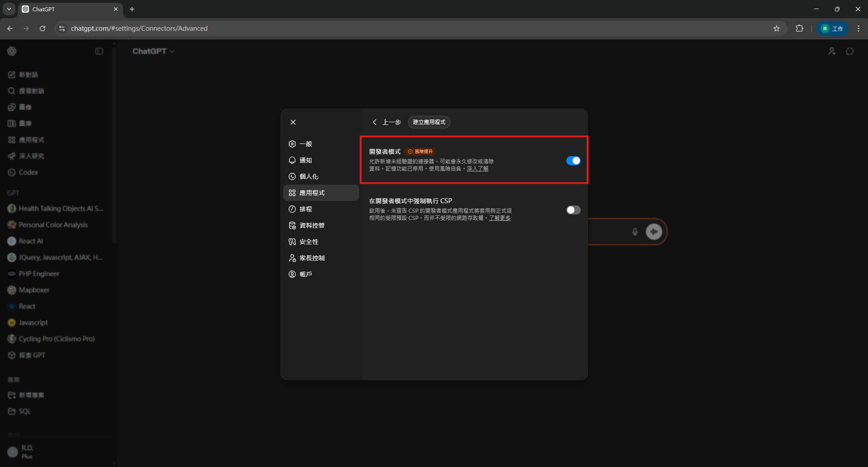Close the ChatGPT browser tab
The width and height of the screenshot is (868, 467).
pos(116,9)
